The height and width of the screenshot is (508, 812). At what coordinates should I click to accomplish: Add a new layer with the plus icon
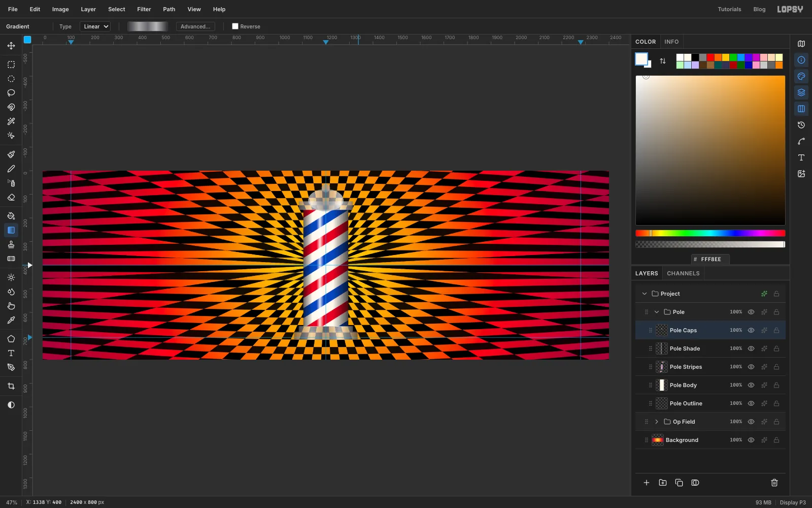coord(647,483)
